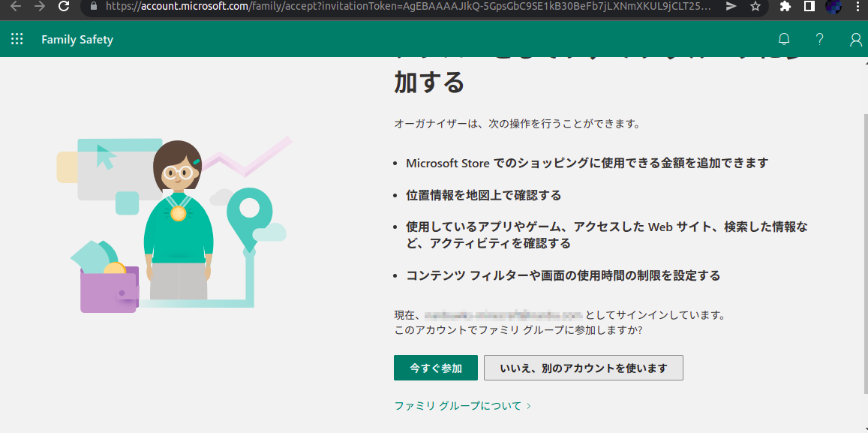
Task: Click the Family Safety header title
Action: click(x=77, y=39)
